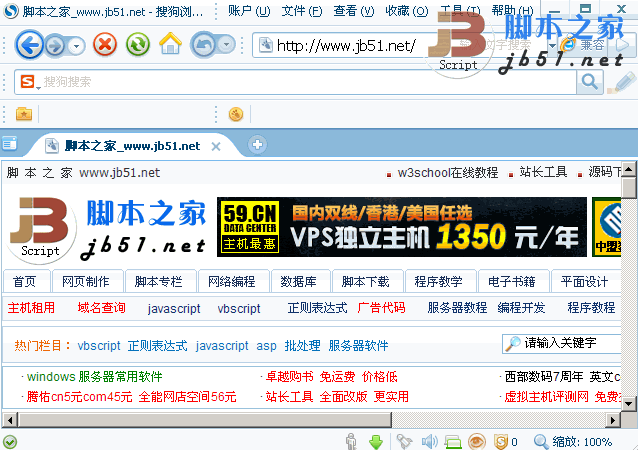Open the 平面设计 navigation tab
This screenshot has height=450, width=638.
[x=584, y=281]
